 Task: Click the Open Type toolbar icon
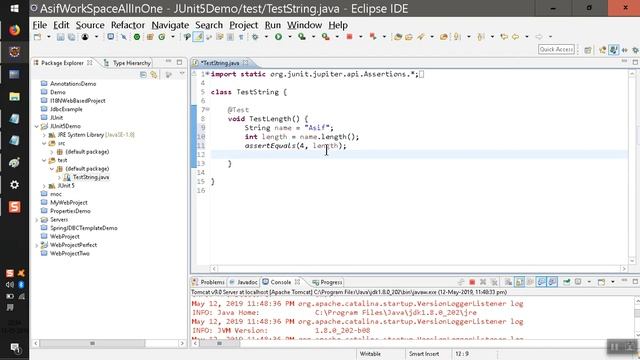398,37
